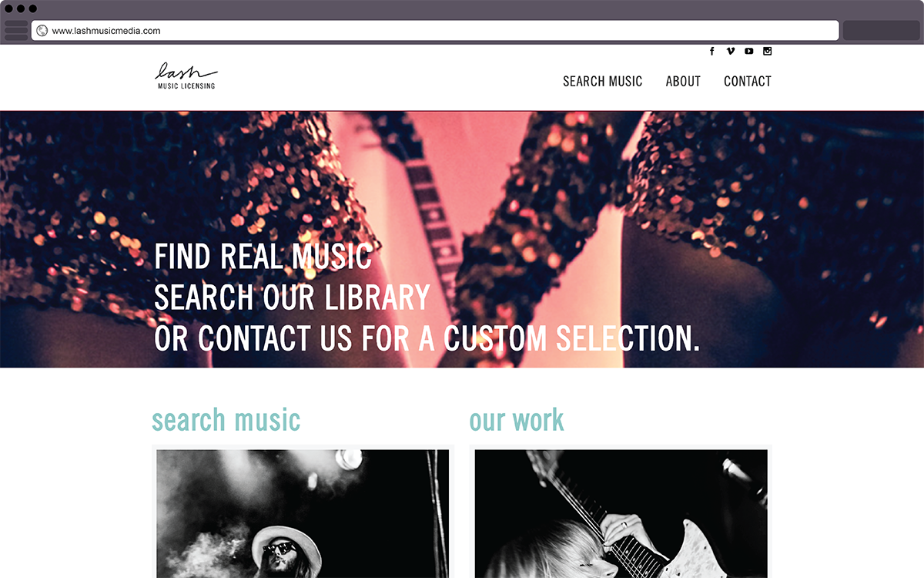Image resolution: width=924 pixels, height=578 pixels.
Task: Open the Instagram social icon
Action: click(x=768, y=52)
